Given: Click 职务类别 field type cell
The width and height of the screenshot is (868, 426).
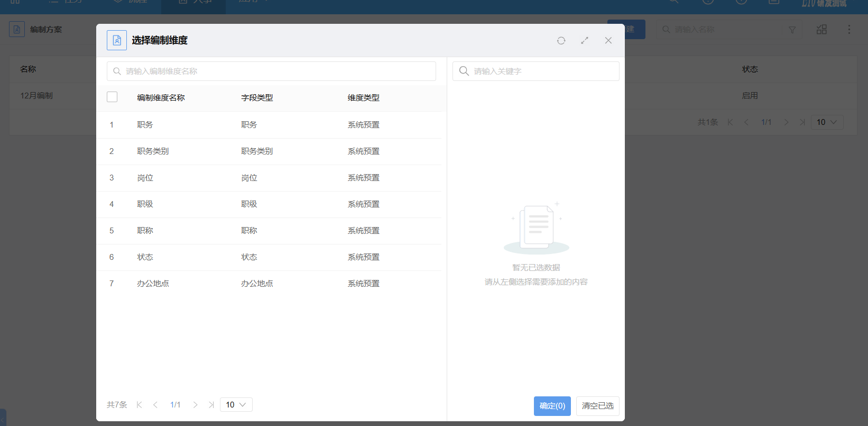Looking at the screenshot, I should pyautogui.click(x=257, y=151).
